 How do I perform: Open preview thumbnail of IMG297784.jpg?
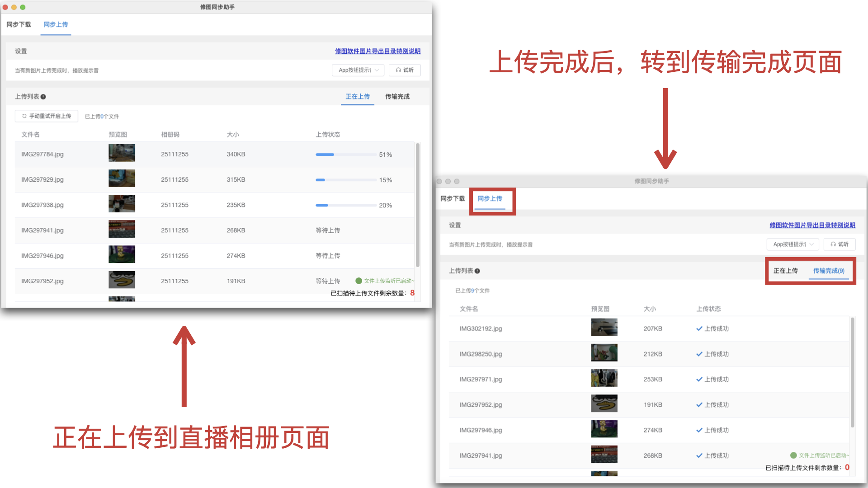click(122, 153)
